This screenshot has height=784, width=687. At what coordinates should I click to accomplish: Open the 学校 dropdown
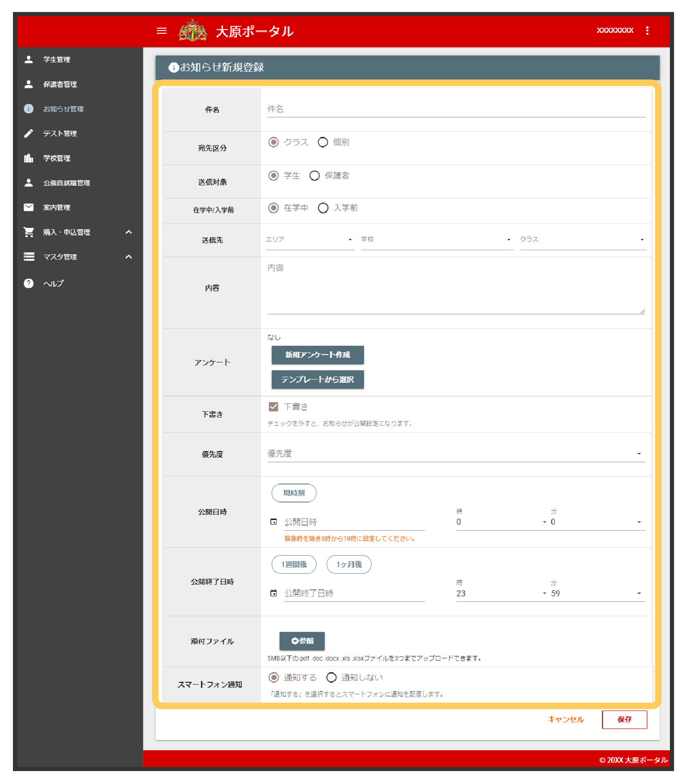click(x=437, y=239)
